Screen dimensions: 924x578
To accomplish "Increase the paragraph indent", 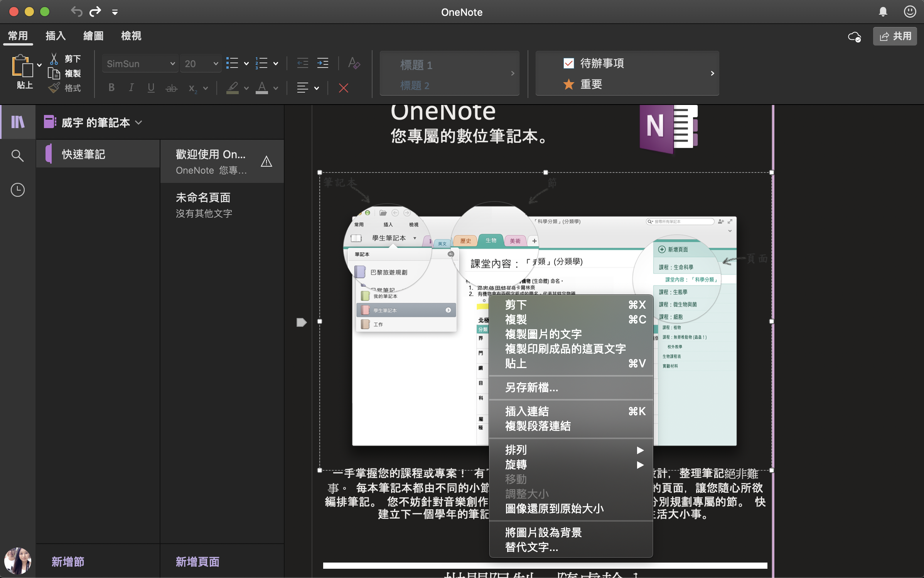I will coord(323,63).
